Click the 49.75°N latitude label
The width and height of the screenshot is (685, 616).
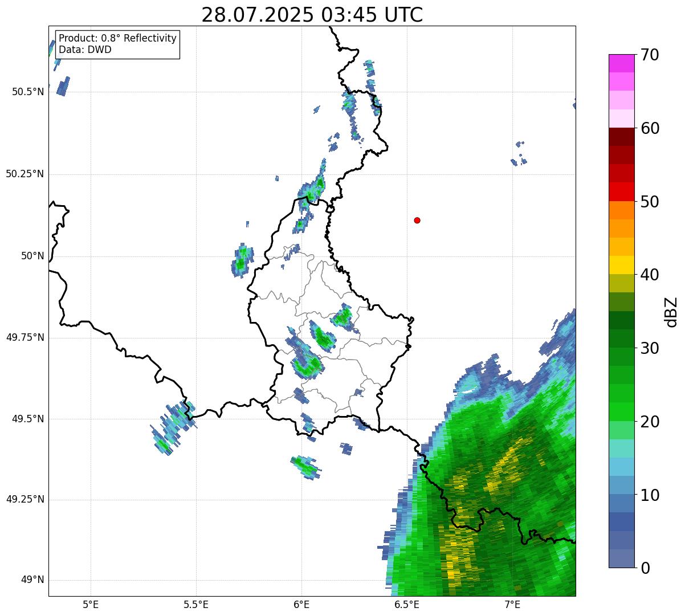pos(25,337)
